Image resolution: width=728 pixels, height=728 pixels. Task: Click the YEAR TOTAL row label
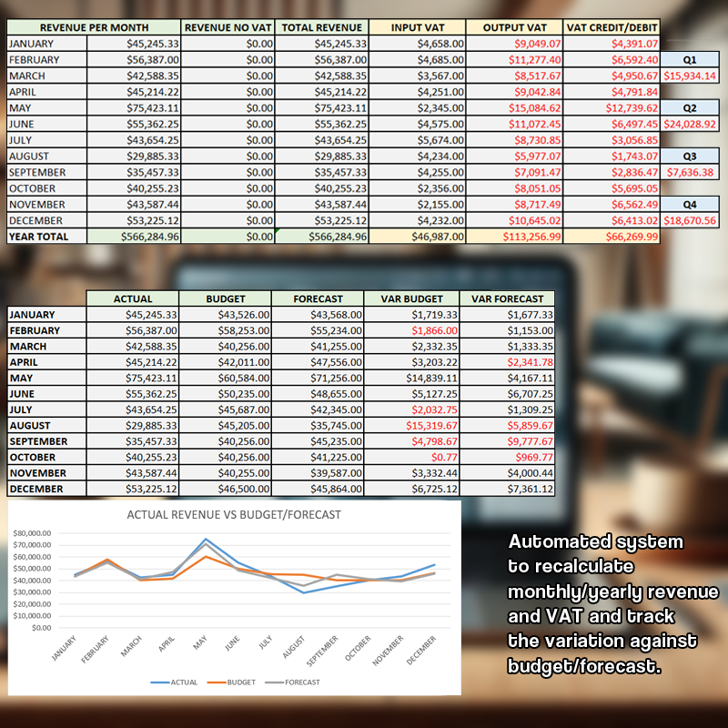[47, 237]
